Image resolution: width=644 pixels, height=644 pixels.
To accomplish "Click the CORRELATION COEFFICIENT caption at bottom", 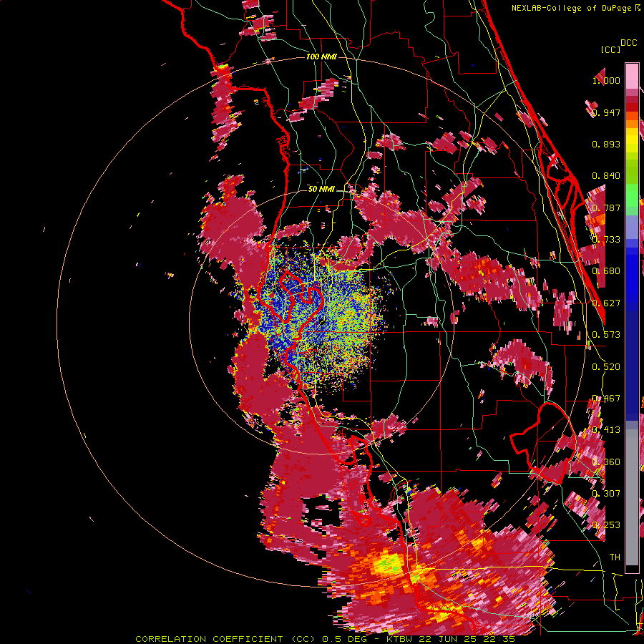I will point(209,639).
